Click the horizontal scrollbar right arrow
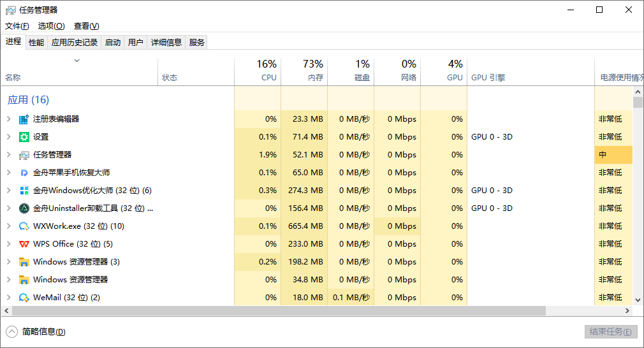644x348 pixels. 627,310
